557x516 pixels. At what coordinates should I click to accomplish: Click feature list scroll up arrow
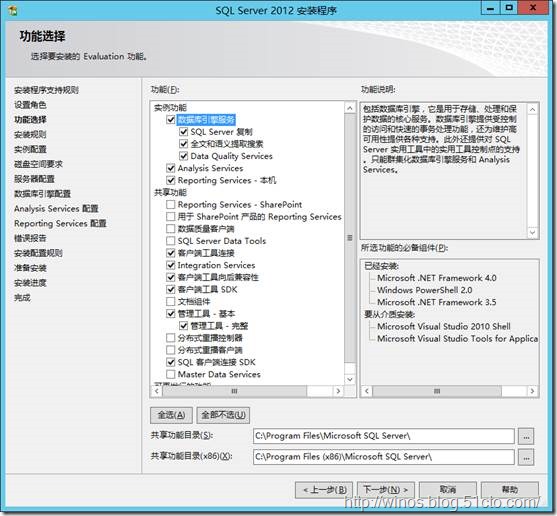[350, 108]
